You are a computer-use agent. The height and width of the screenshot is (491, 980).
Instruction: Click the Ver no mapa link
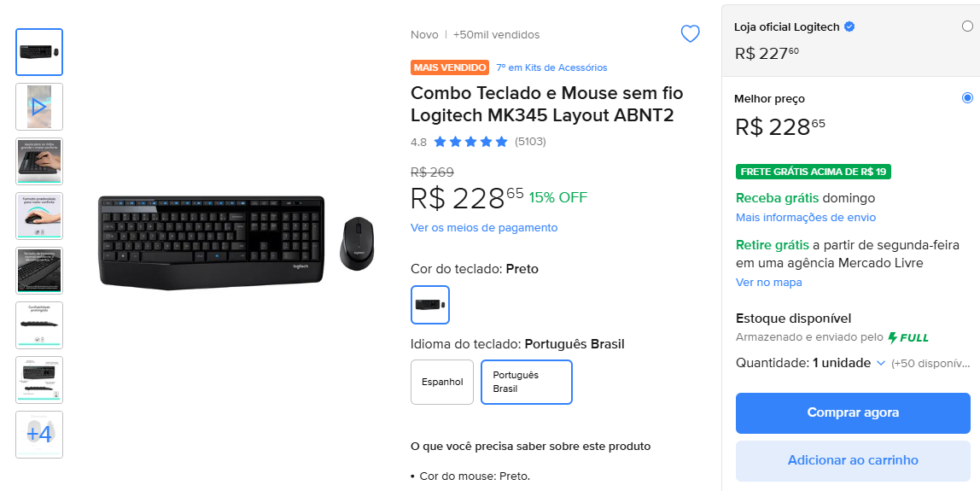coord(769,283)
